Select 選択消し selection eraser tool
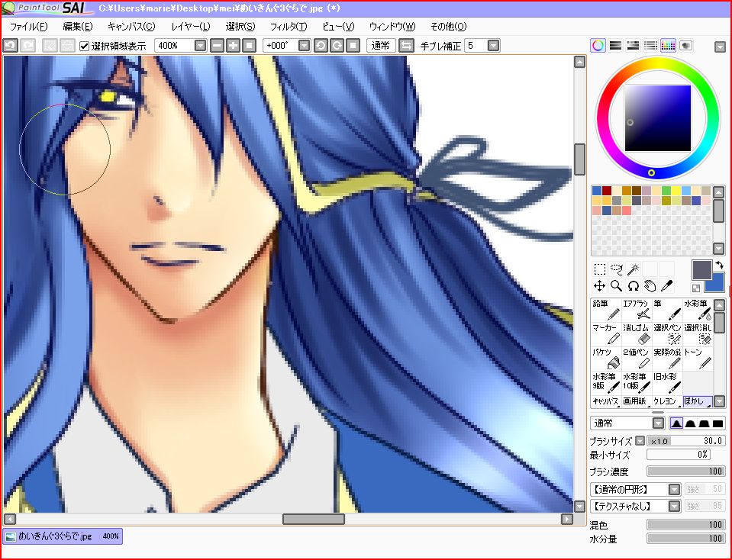The height and width of the screenshot is (560, 732). (698, 335)
